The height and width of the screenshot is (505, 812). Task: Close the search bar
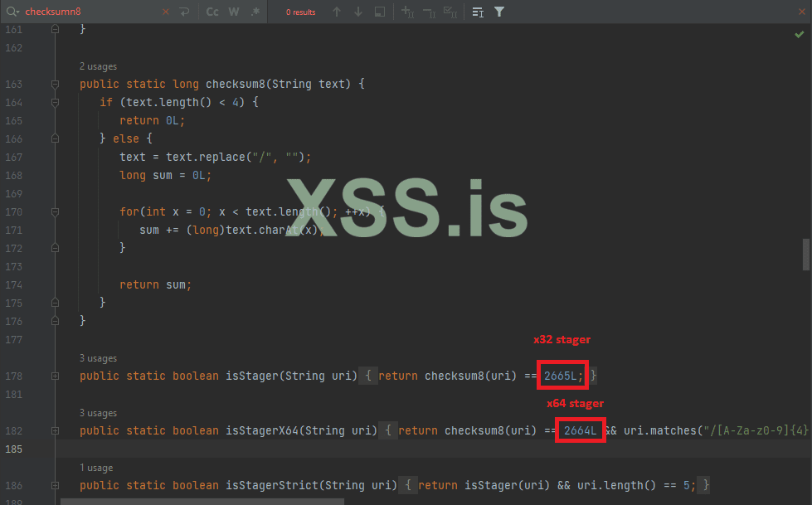coord(802,12)
